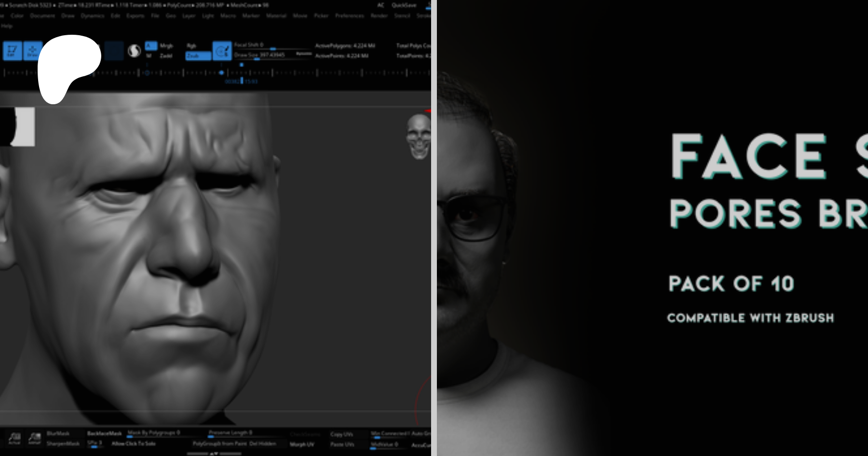
Task: Click the material sphere icon
Action: click(x=134, y=51)
